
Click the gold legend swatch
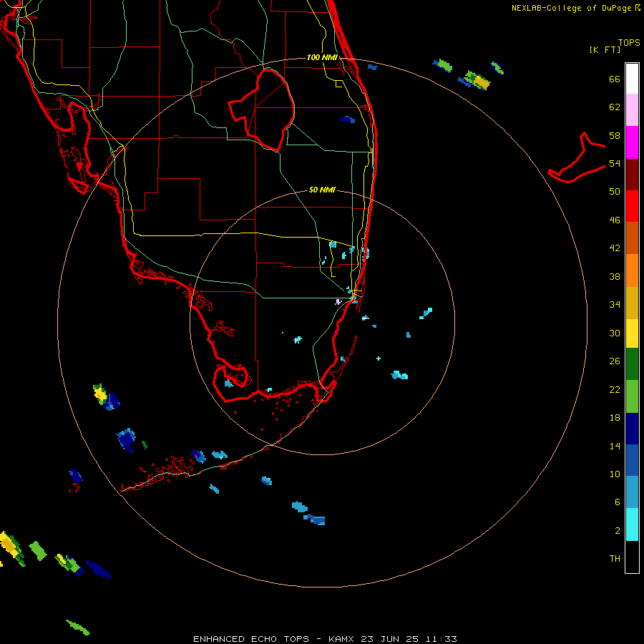(632, 303)
